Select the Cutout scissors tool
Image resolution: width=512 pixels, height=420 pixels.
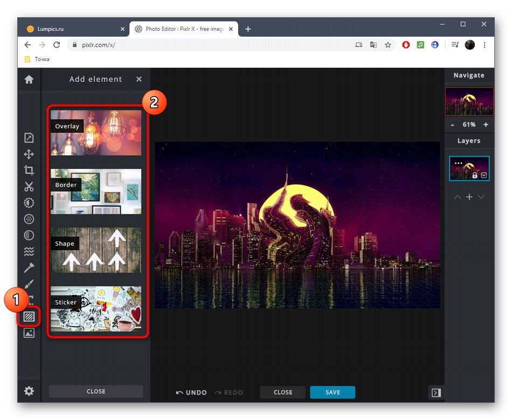pyautogui.click(x=29, y=187)
